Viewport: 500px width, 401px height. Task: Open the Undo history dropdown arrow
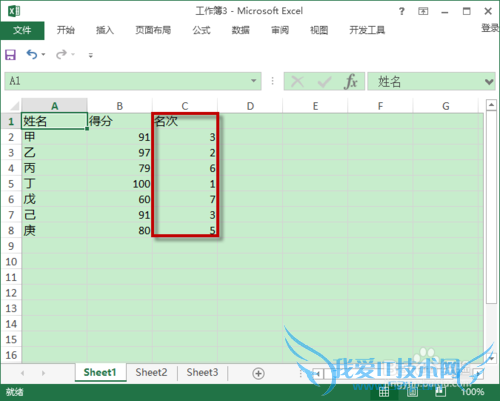43,54
